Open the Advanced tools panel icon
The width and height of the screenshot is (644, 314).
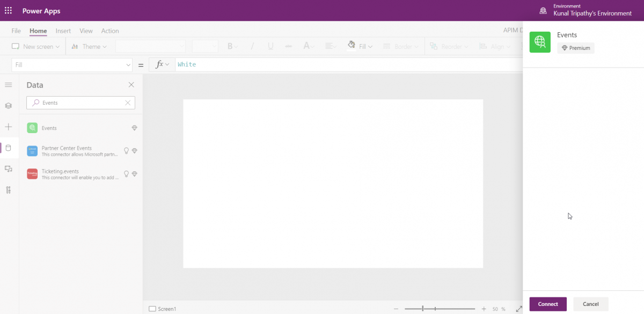click(8, 190)
